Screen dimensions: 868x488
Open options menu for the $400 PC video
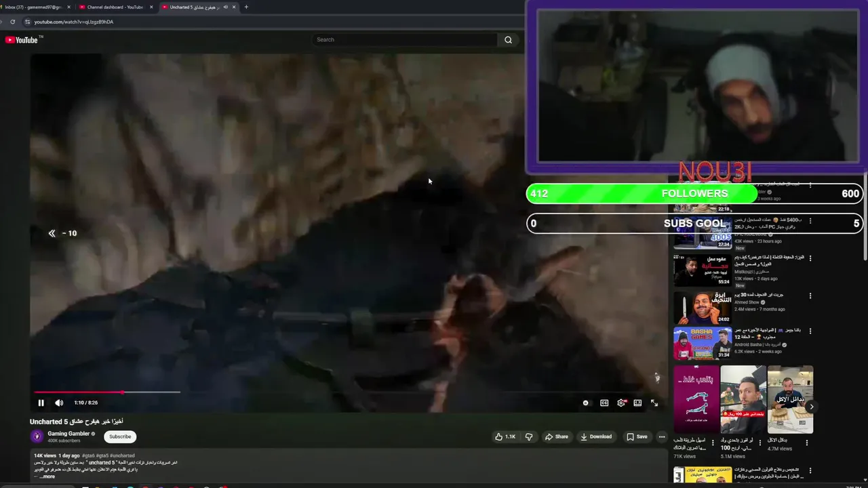(810, 220)
